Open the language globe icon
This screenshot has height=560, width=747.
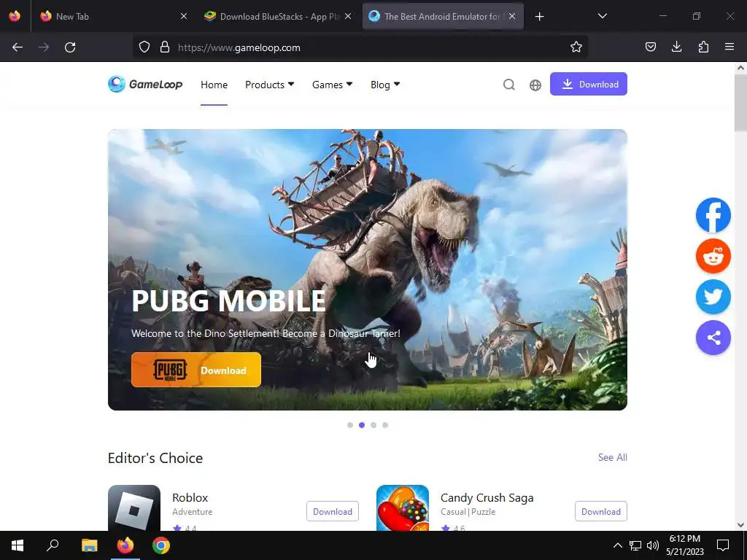point(535,85)
